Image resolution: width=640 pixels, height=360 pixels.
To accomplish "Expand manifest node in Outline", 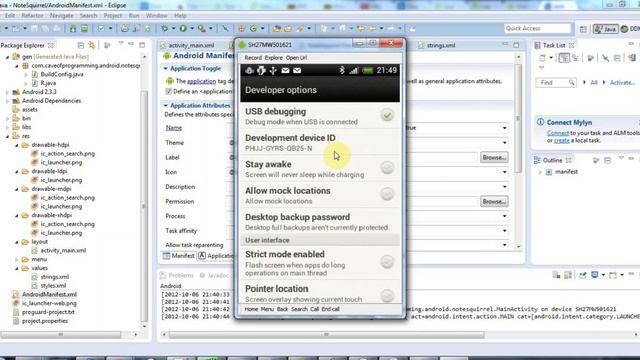I will [x=540, y=172].
